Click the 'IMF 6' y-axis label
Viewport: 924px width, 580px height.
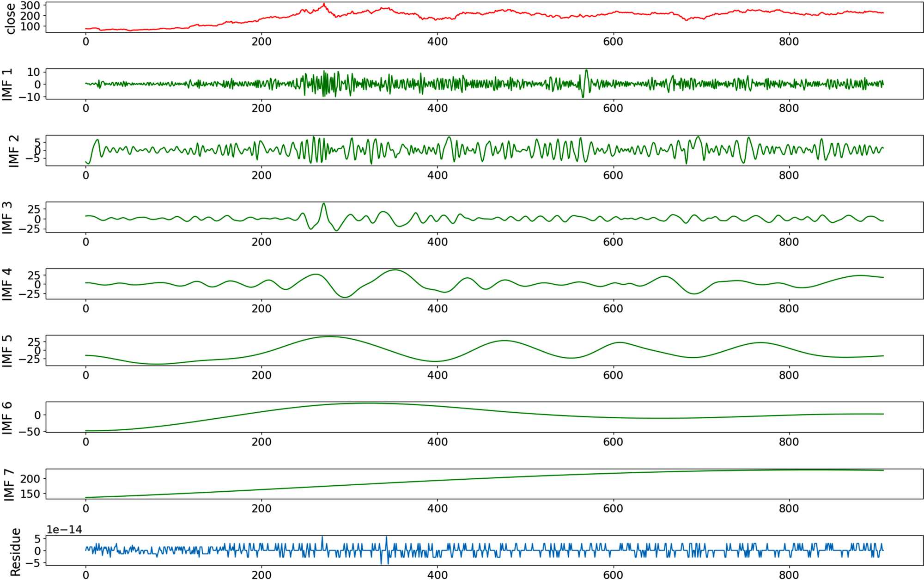tap(7, 418)
